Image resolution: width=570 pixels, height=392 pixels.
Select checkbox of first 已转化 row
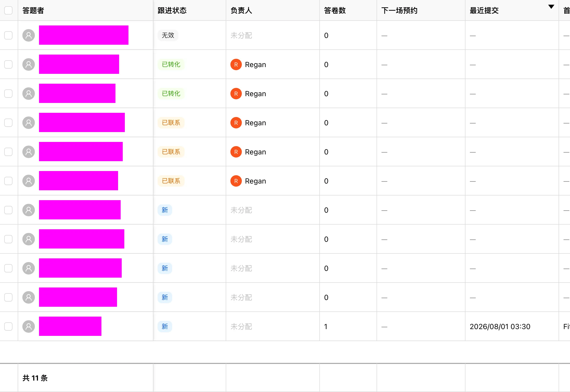(8, 64)
